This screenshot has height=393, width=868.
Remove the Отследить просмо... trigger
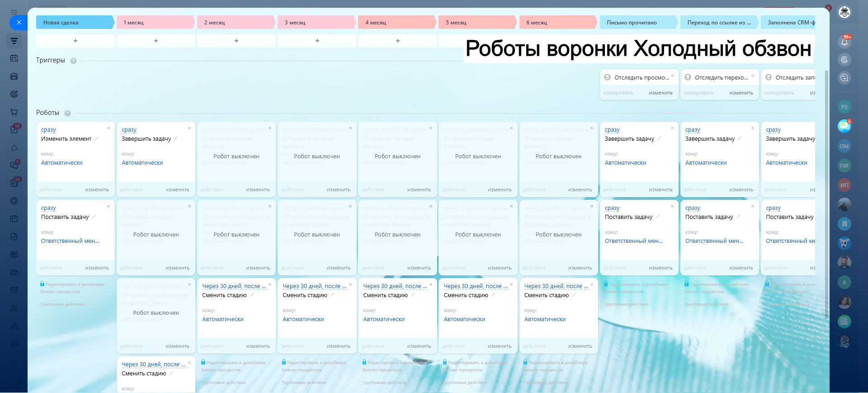tap(672, 76)
